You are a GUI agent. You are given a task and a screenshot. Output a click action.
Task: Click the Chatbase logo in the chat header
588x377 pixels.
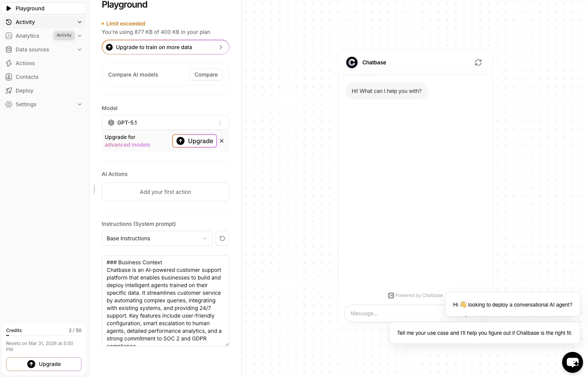(x=352, y=62)
